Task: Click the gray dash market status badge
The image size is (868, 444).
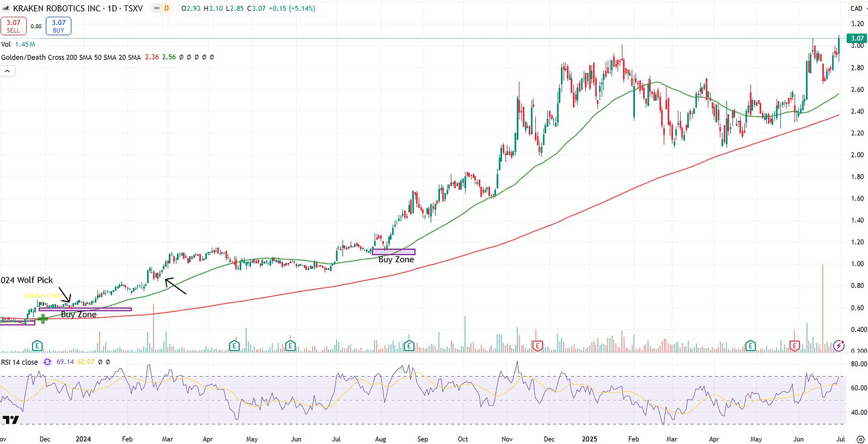Action: click(156, 8)
